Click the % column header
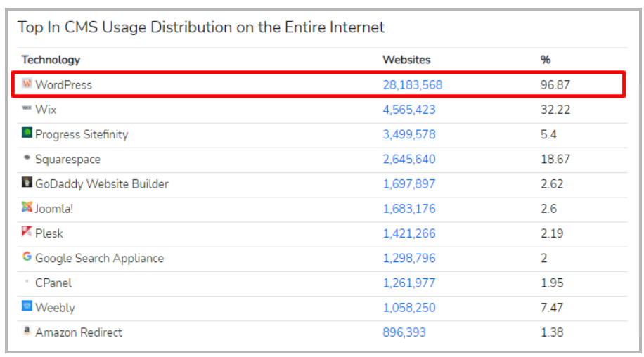Image resolution: width=644 pixels, height=357 pixels. (x=546, y=60)
